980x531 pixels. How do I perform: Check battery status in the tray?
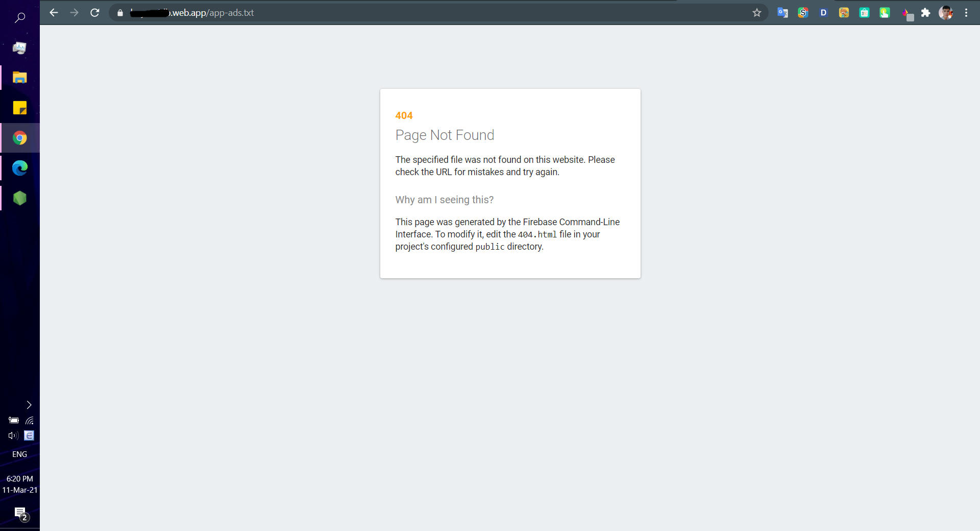click(14, 421)
